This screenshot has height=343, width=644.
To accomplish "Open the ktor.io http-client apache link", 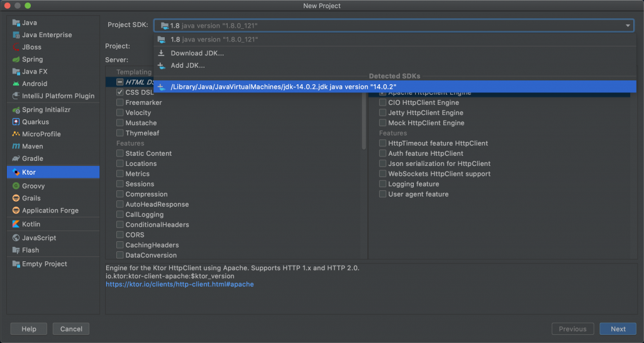I will point(179,285).
